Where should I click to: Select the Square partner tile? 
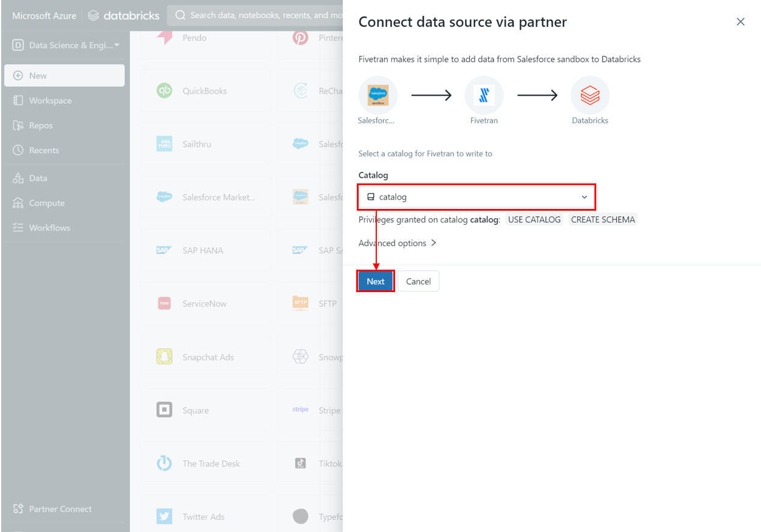tap(205, 411)
